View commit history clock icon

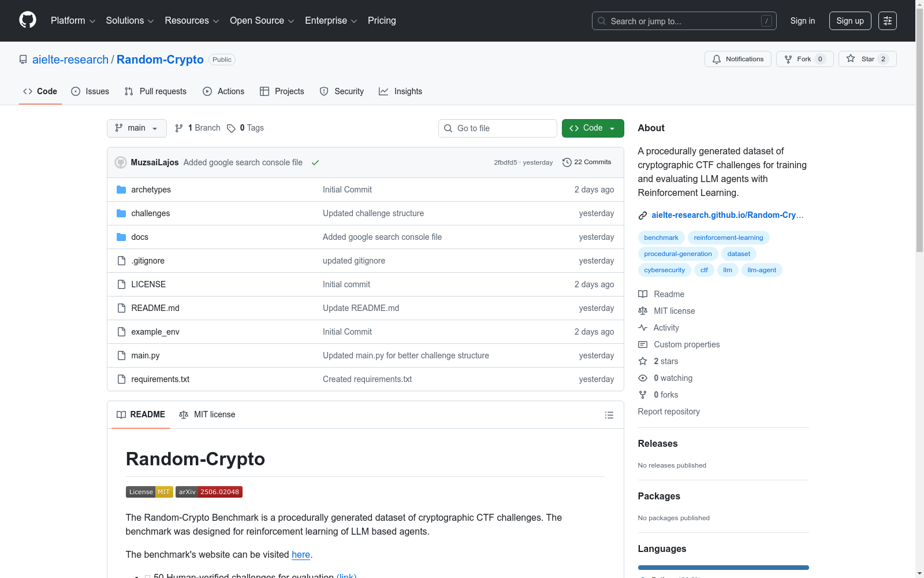click(x=567, y=162)
